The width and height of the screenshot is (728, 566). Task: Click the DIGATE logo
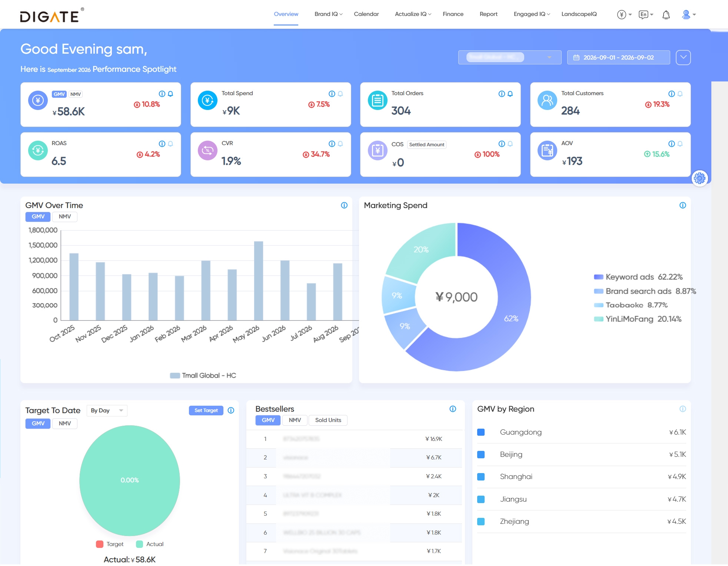(52, 16)
